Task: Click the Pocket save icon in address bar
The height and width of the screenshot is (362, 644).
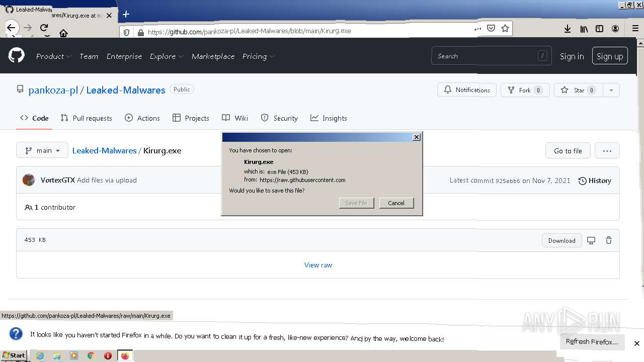Action: click(491, 29)
